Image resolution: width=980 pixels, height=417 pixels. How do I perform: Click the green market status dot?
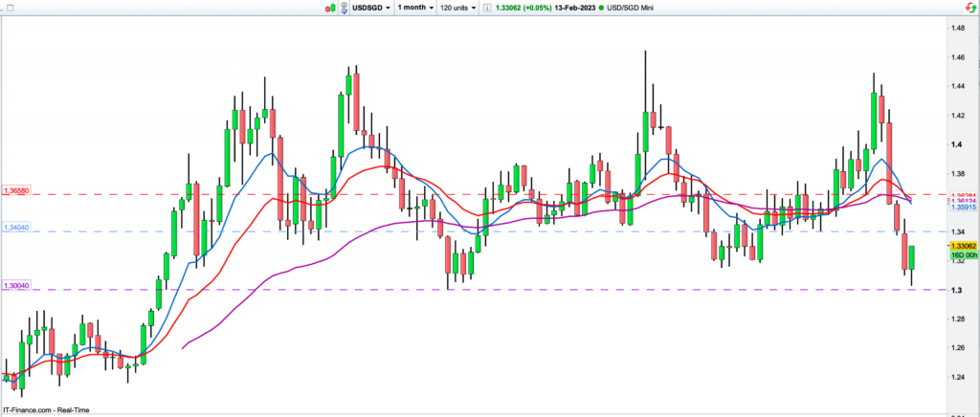600,7
